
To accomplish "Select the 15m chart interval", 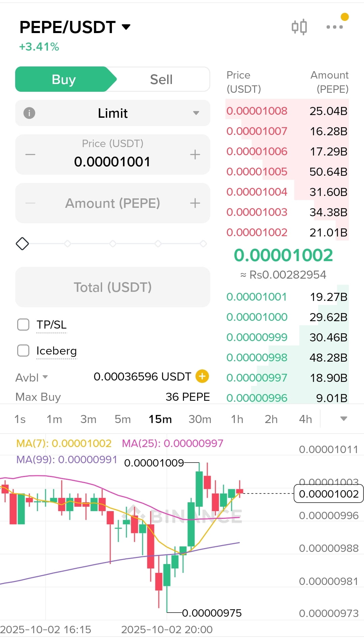I will point(160,419).
